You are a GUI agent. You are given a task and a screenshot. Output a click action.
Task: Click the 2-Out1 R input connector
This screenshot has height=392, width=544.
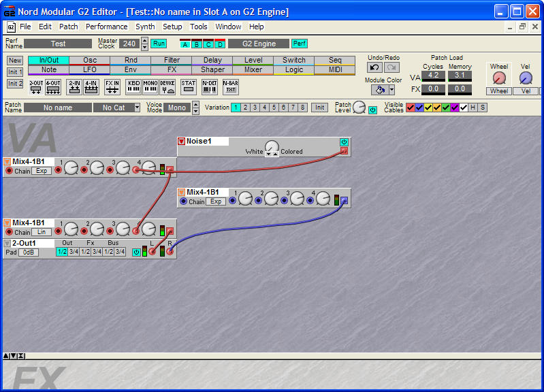pos(170,252)
